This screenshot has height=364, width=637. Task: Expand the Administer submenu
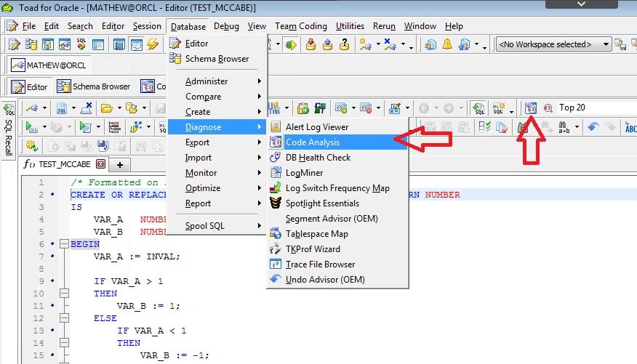pyautogui.click(x=217, y=81)
